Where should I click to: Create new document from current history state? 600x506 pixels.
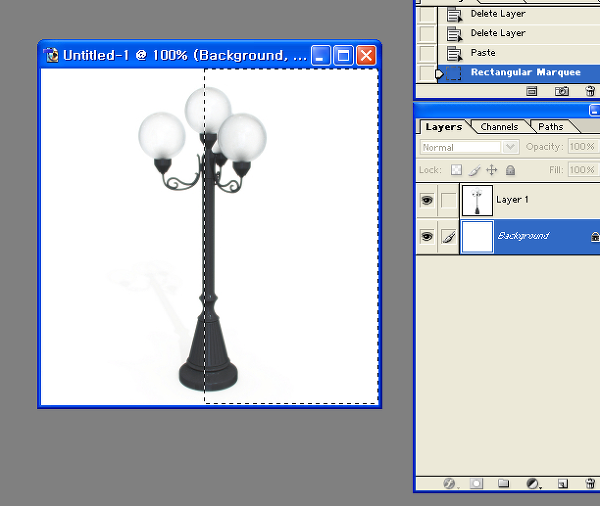(x=532, y=91)
